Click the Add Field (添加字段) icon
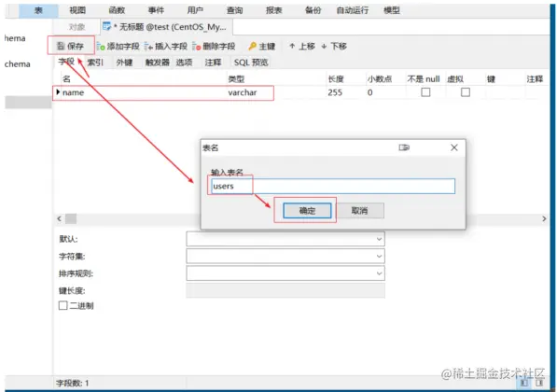Viewport: 557px width, 392px height. [x=101, y=47]
